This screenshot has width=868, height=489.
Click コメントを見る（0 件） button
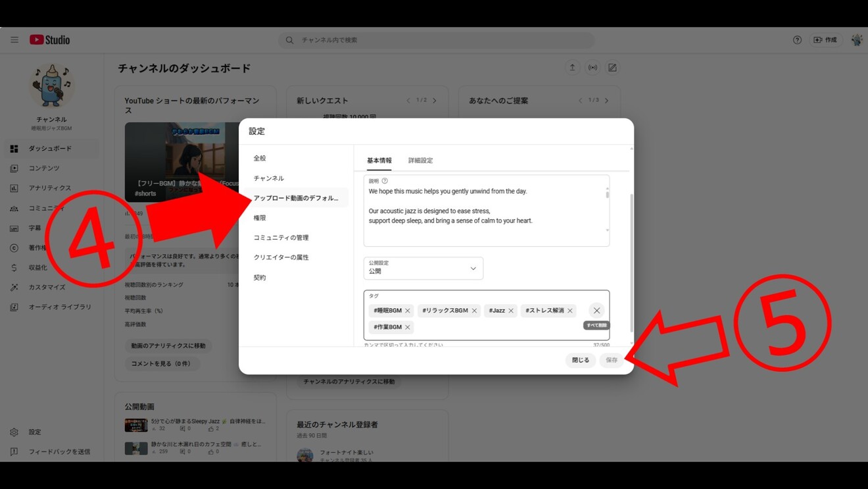click(x=161, y=363)
